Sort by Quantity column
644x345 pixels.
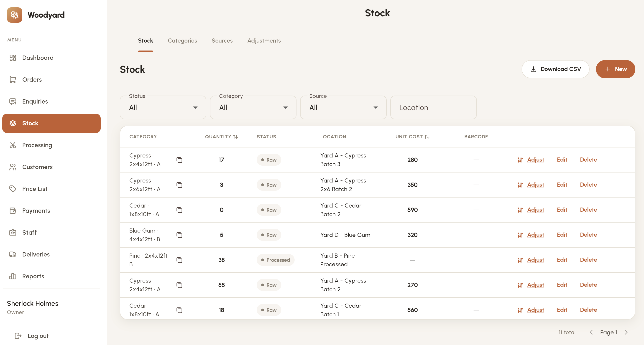click(221, 137)
